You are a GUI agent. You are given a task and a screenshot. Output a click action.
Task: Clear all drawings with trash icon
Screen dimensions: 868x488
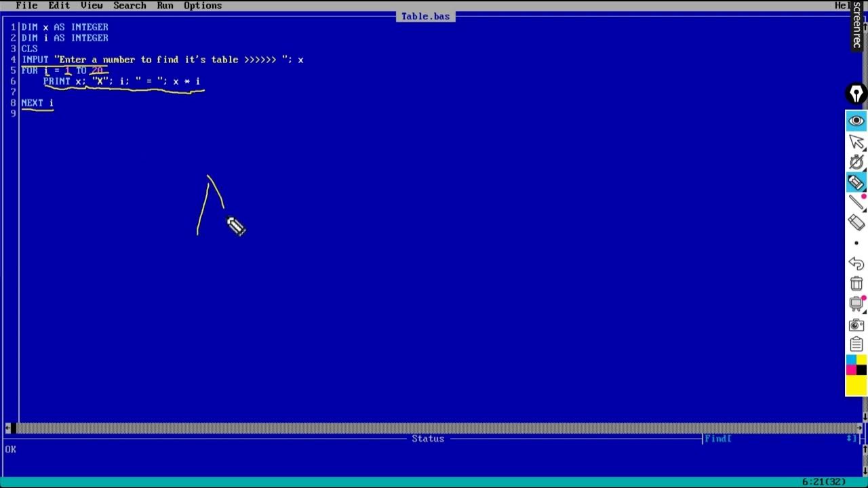[x=856, y=284]
